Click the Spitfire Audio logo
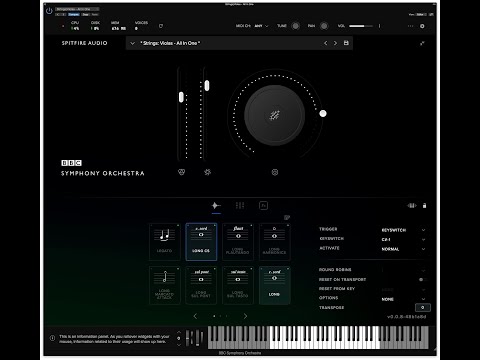Image resolution: width=480 pixels, height=360 pixels. coord(84,43)
